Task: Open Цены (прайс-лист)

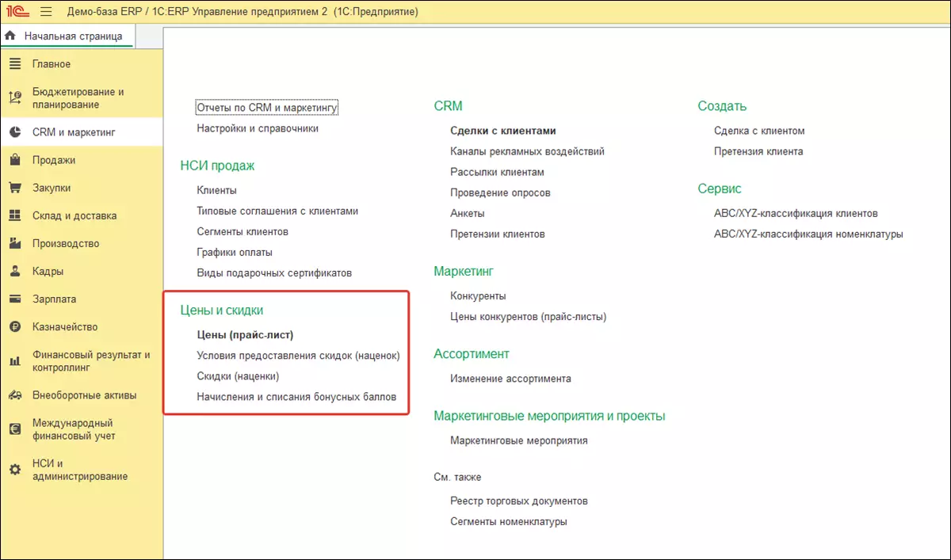Action: click(x=245, y=335)
